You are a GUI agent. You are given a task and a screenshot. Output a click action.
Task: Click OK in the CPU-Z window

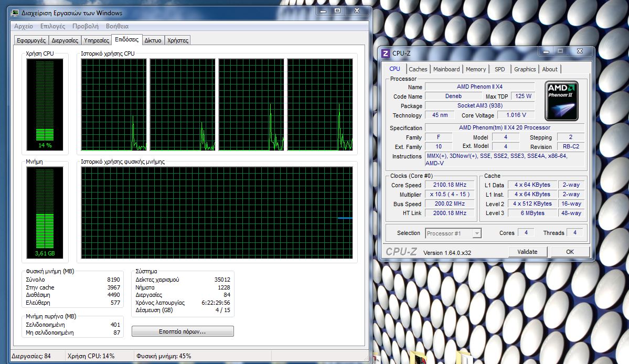tap(570, 252)
